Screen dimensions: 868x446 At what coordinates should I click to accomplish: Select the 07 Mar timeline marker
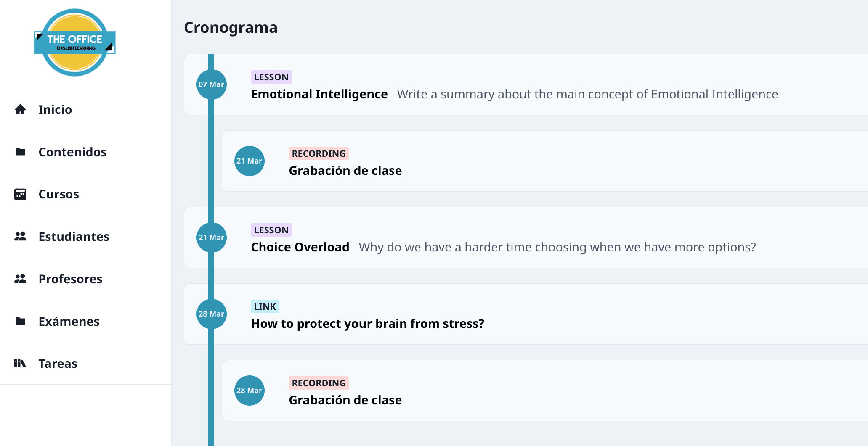[x=212, y=84]
